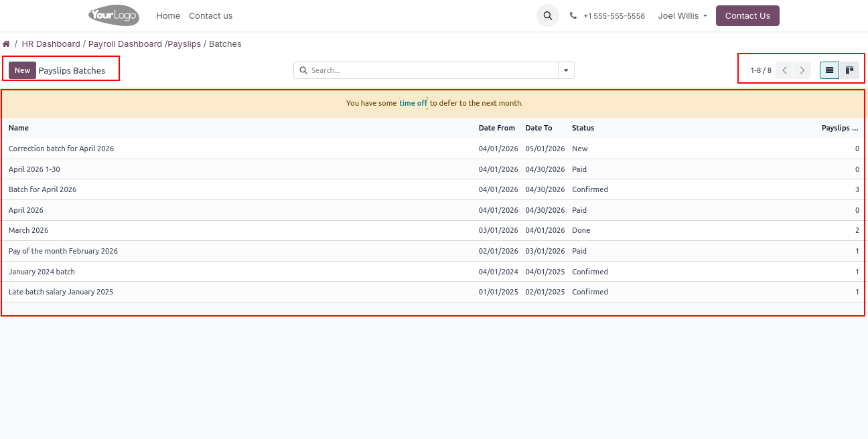Click the phone number icon

pos(573,16)
